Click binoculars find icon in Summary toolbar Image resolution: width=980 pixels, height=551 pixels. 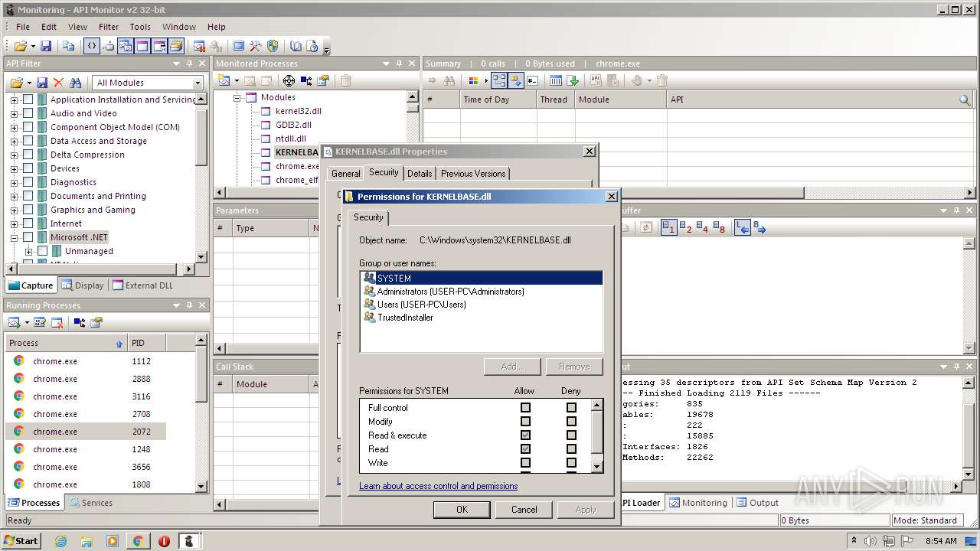449,80
